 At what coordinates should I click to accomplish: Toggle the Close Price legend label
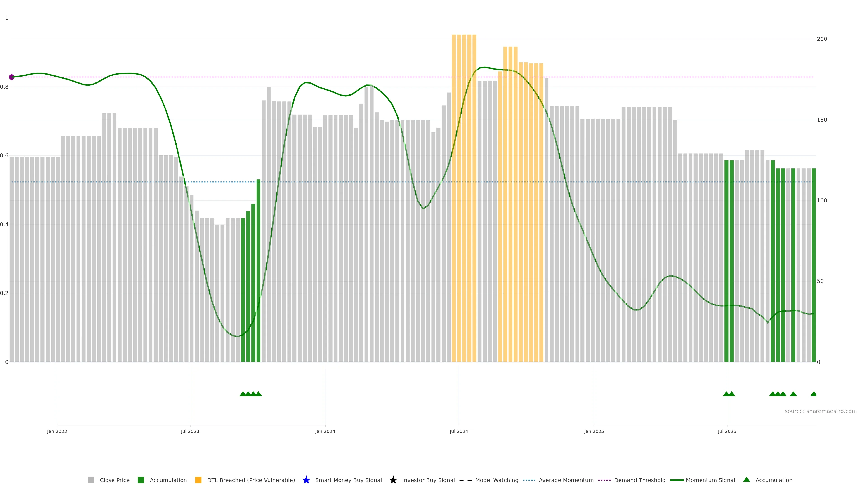click(x=115, y=480)
